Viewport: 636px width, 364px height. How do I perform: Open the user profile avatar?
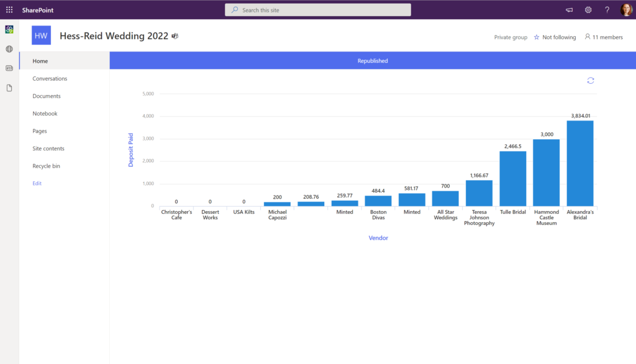[626, 10]
